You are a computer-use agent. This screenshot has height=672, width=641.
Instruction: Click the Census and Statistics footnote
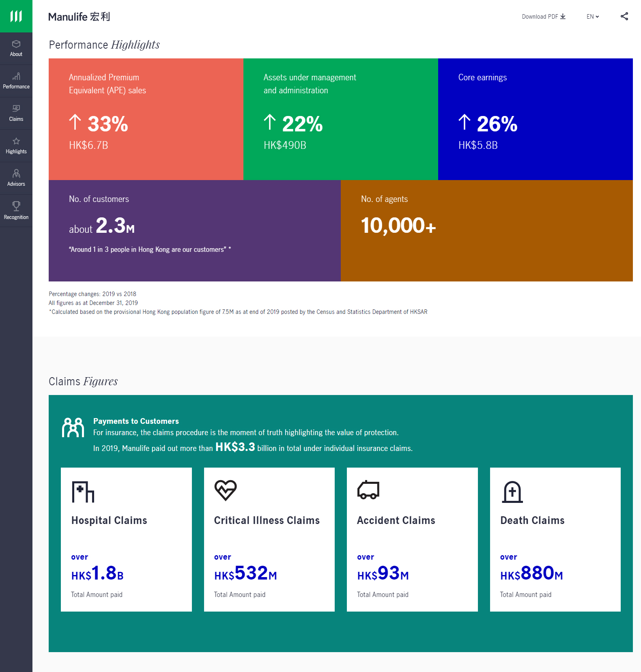pos(238,312)
